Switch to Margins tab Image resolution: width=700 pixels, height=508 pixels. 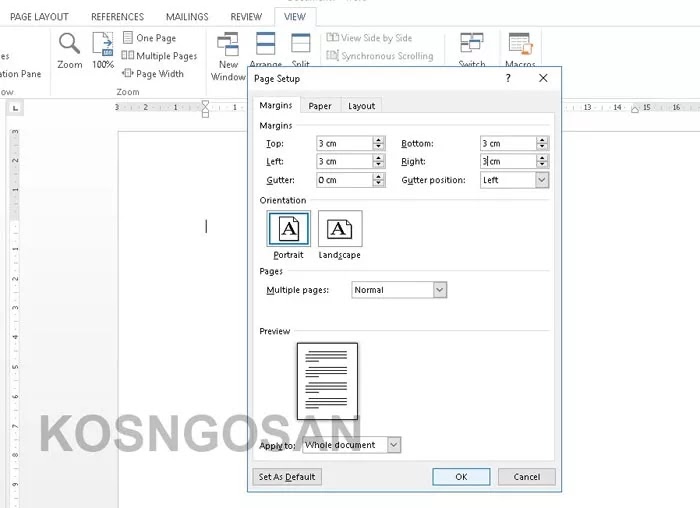point(276,105)
